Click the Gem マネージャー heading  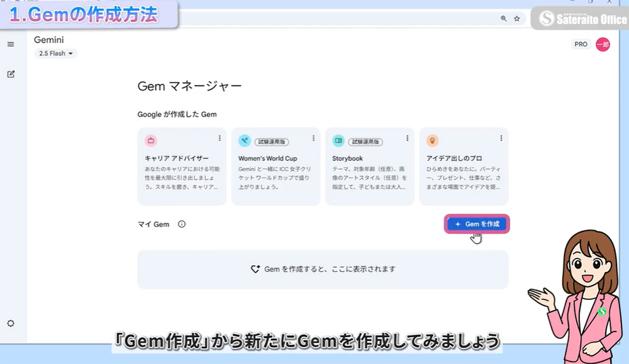coord(189,86)
